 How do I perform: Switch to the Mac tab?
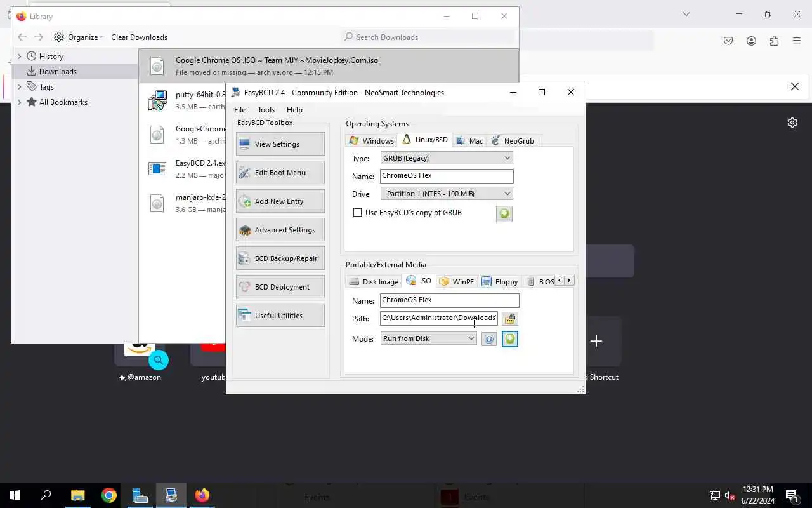tap(470, 141)
